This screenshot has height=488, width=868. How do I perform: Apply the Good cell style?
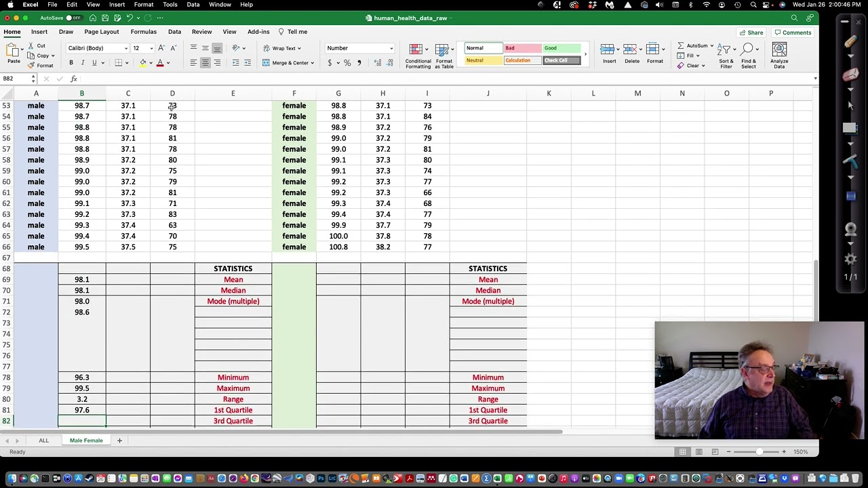pyautogui.click(x=561, y=48)
